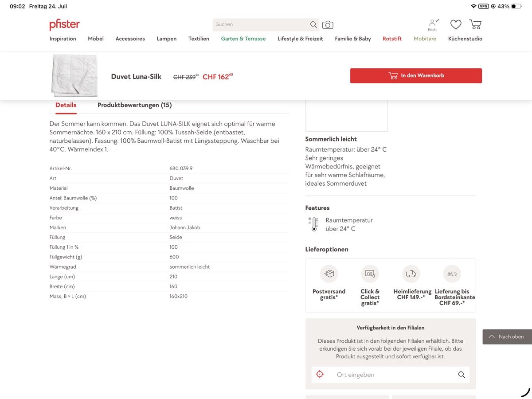
Task: Open the Rotstift sale menu
Action: pyautogui.click(x=392, y=39)
